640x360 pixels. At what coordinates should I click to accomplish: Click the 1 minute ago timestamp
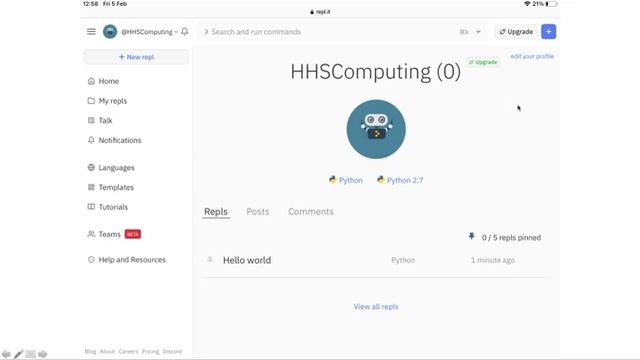(493, 260)
